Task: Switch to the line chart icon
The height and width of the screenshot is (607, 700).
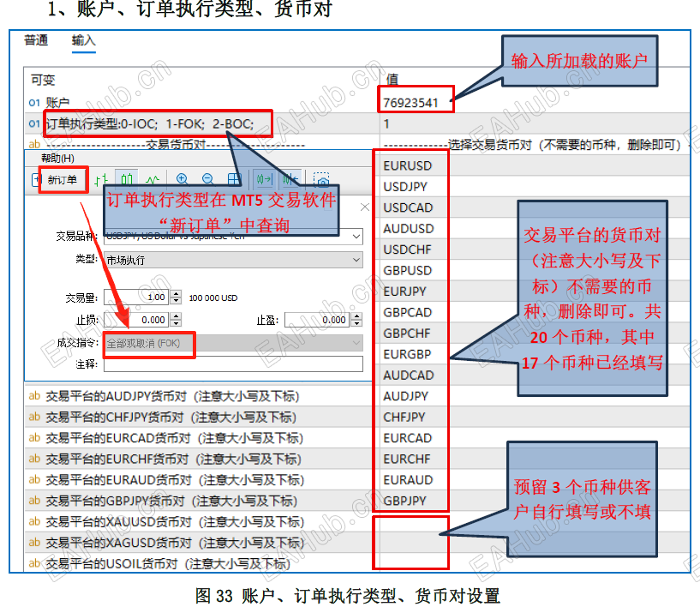Action: 152,178
